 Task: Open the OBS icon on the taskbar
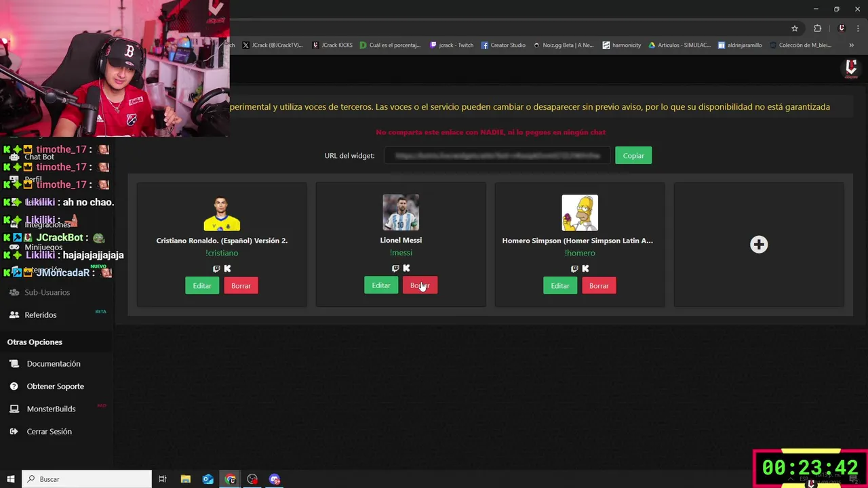[x=252, y=479]
